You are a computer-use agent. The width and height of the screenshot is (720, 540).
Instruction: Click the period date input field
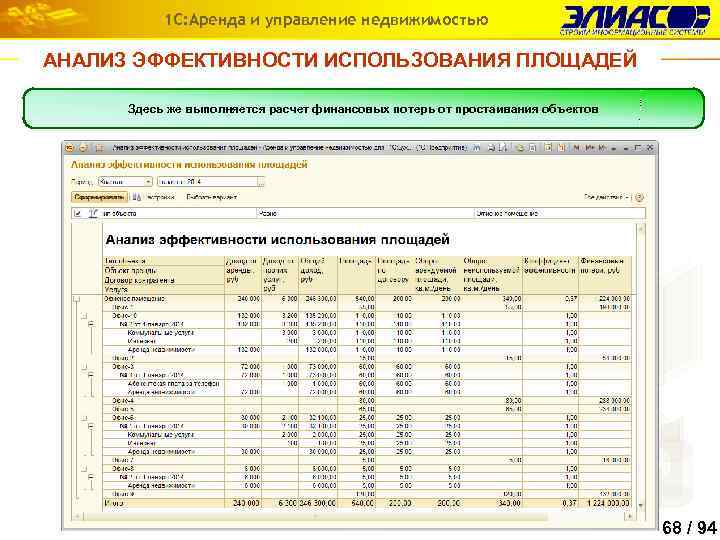click(207, 182)
